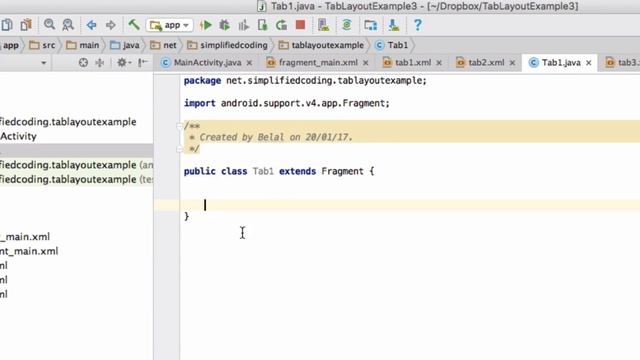The width and height of the screenshot is (640, 360).
Task: Open the AVD Manager icon
Action: coord(324,25)
